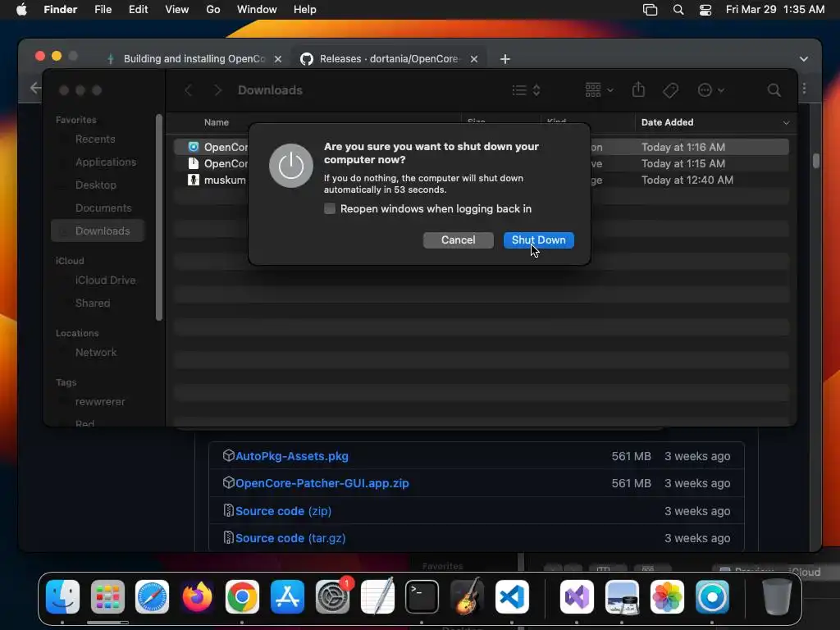This screenshot has width=840, height=630.
Task: Select Network in Finder sidebar
Action: (96, 353)
